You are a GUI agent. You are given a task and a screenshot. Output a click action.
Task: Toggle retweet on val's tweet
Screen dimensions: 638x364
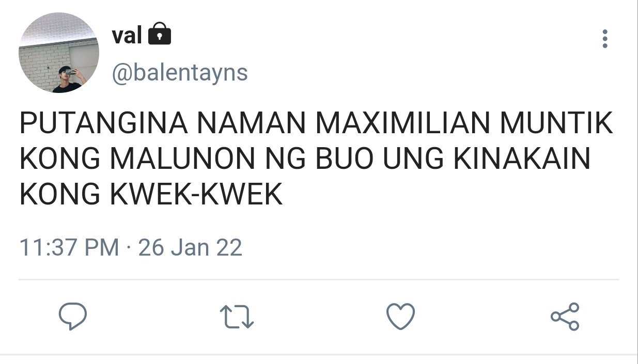pos(237,316)
